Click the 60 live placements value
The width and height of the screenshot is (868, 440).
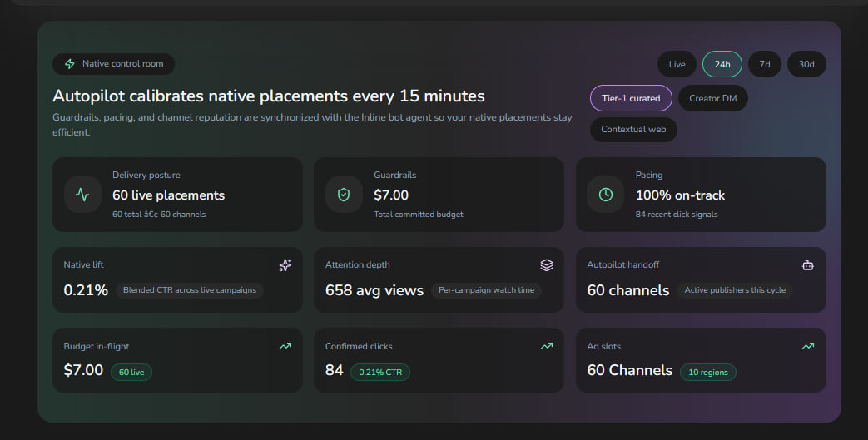tap(168, 195)
